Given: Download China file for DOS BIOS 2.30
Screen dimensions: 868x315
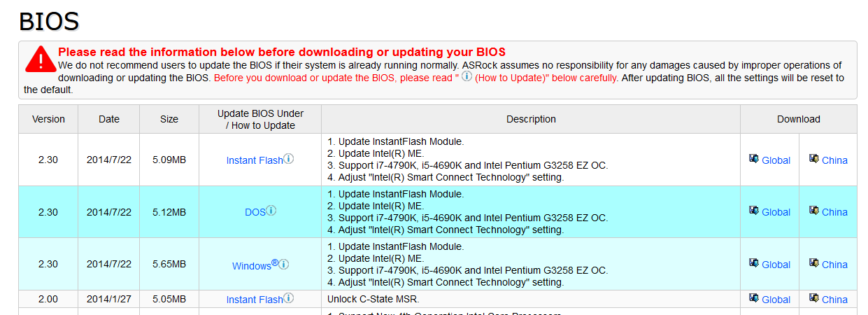Looking at the screenshot, I should pyautogui.click(x=834, y=212).
